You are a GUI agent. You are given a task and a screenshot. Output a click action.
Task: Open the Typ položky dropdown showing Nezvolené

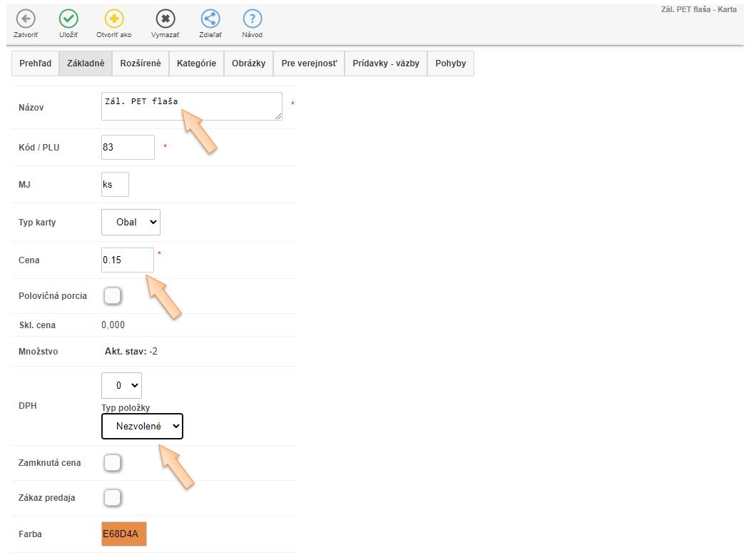click(x=142, y=427)
